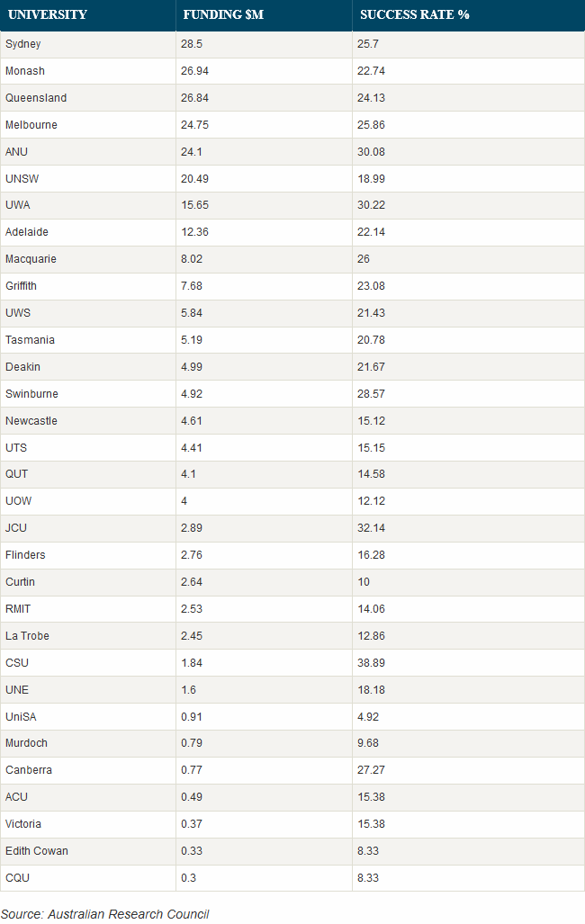This screenshot has width=585, height=924.
Task: Select Monash funding value 26.94
Action: click(x=194, y=71)
